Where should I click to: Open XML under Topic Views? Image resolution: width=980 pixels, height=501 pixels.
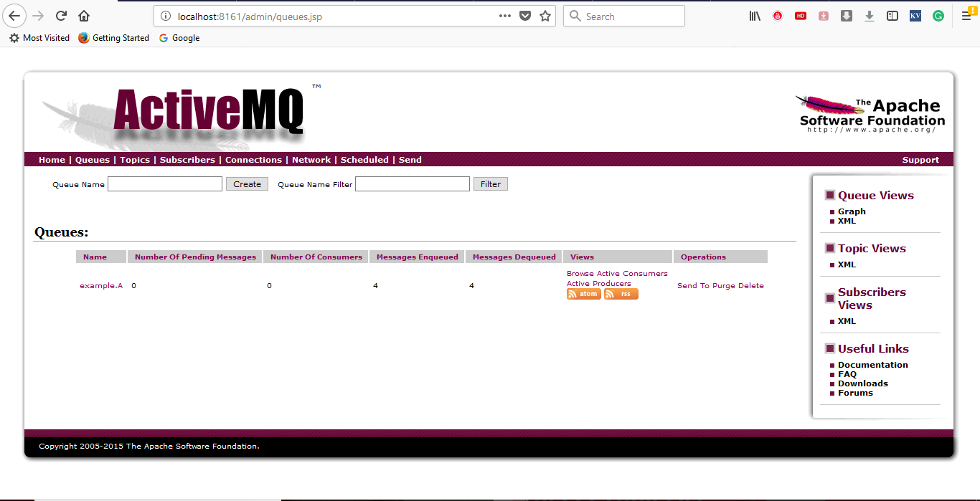(847, 264)
